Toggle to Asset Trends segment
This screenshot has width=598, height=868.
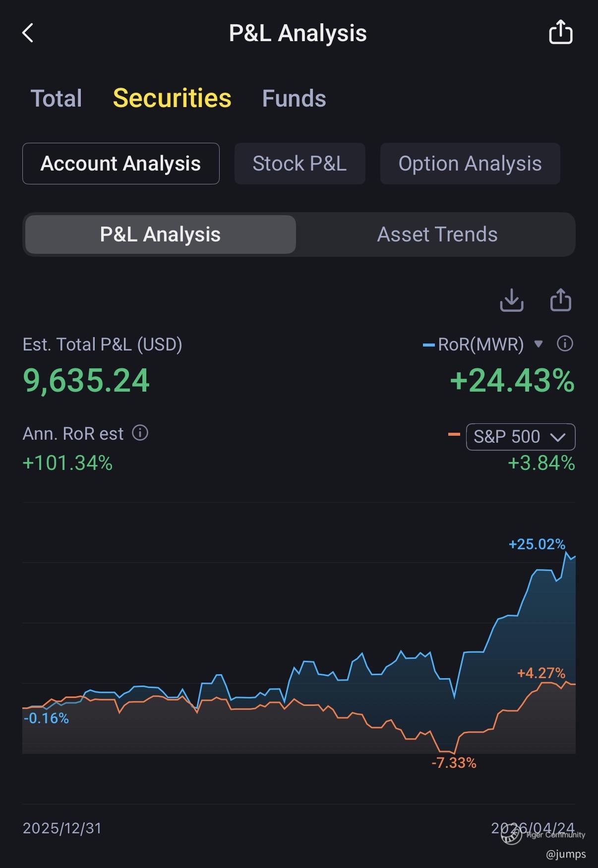[437, 234]
